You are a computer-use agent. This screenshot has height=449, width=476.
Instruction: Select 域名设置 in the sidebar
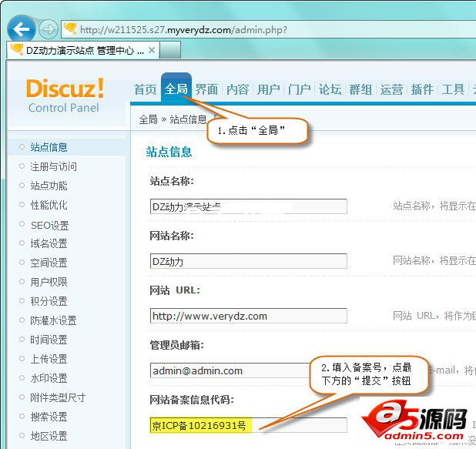coord(49,243)
